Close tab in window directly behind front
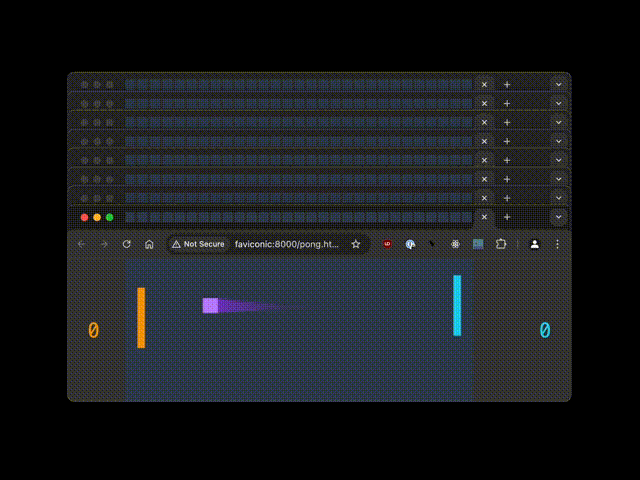640x480 pixels. click(x=484, y=198)
